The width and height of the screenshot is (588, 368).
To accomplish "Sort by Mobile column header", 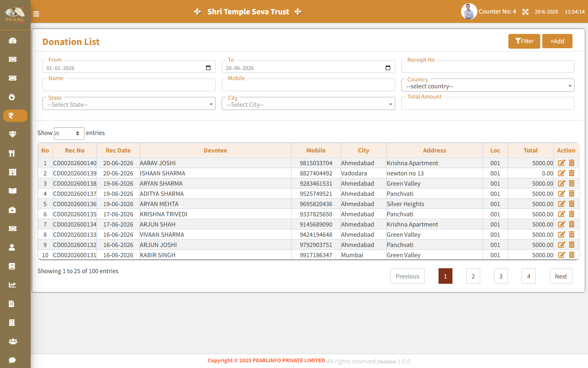I will point(316,150).
